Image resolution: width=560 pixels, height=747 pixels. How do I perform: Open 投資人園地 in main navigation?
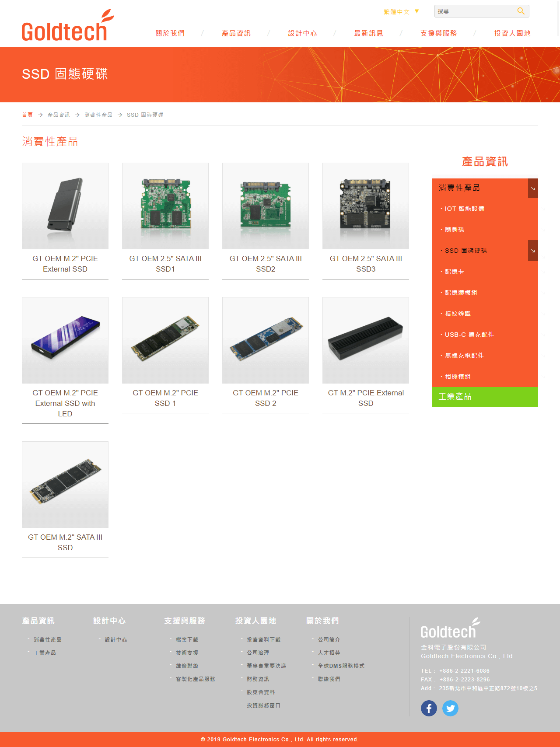pyautogui.click(x=512, y=33)
